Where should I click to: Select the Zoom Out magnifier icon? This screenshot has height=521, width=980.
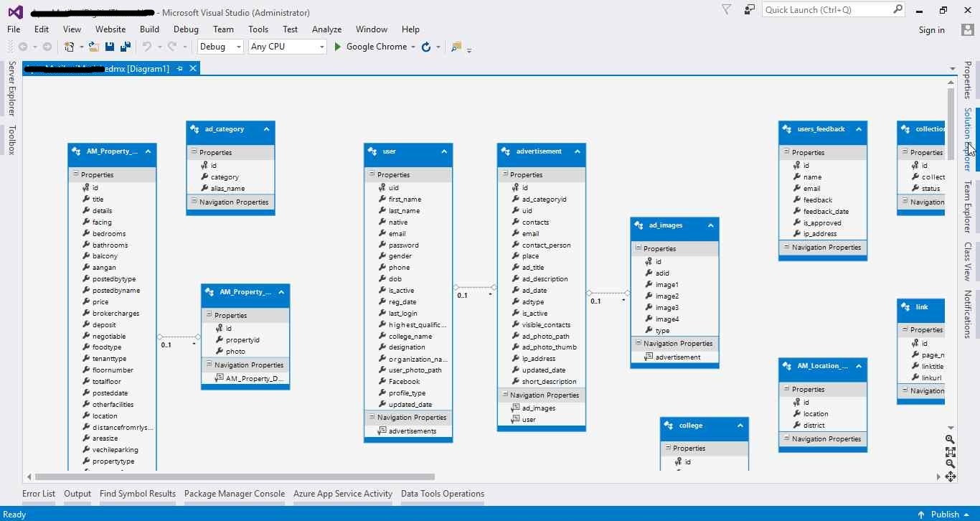click(x=950, y=464)
